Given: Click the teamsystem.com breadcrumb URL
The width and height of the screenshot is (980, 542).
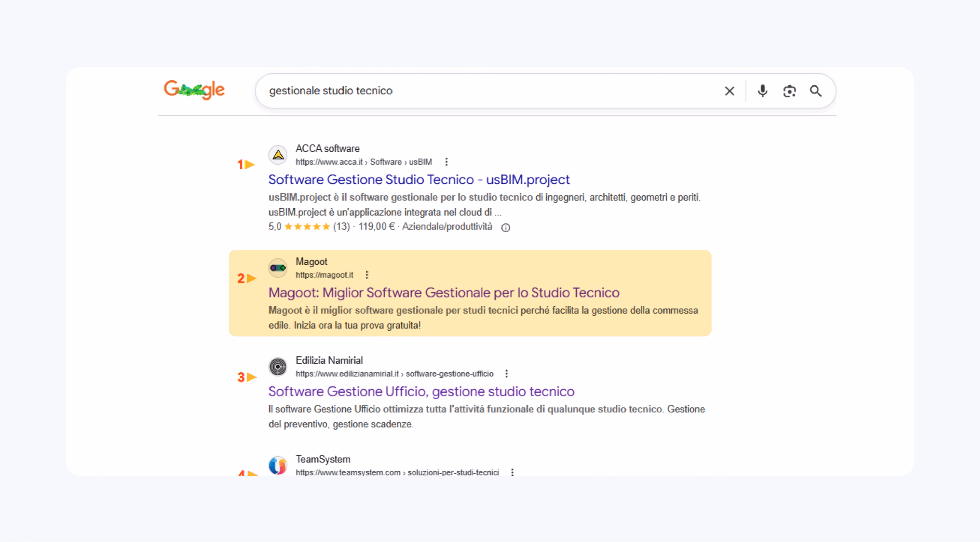Looking at the screenshot, I should point(397,472).
